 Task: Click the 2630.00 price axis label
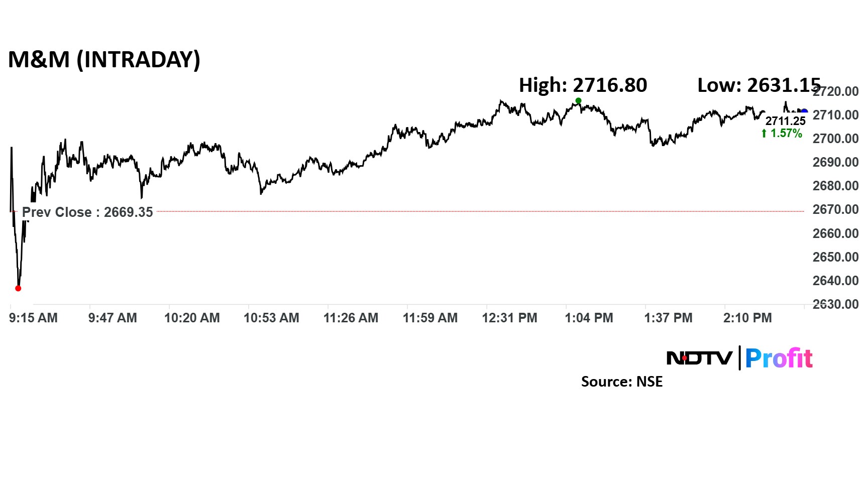click(836, 304)
